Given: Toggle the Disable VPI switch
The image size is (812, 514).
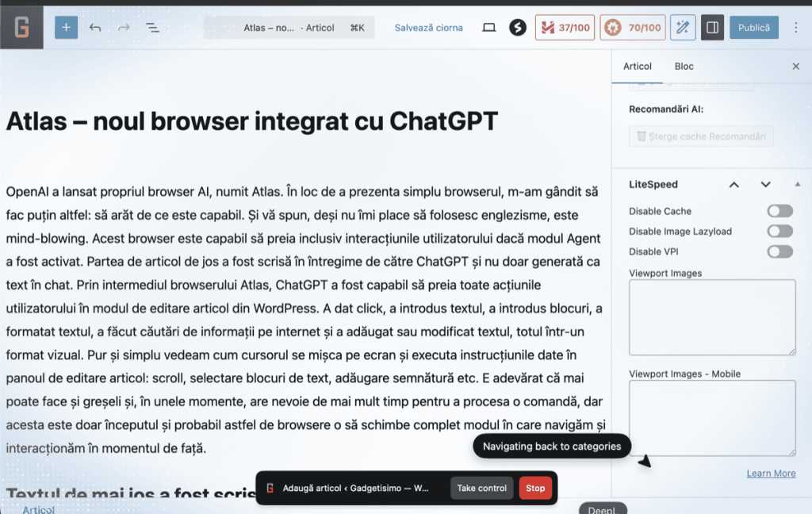Looking at the screenshot, I should 779,251.
